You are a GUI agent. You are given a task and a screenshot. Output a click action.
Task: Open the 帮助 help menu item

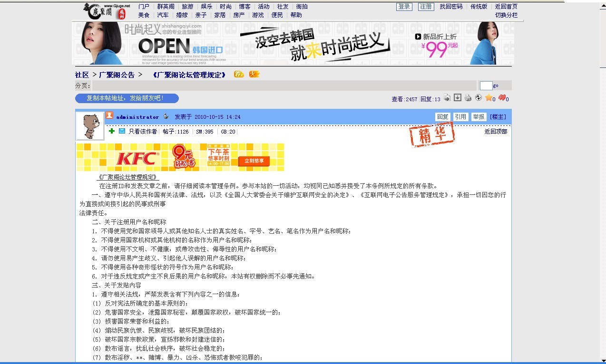(x=296, y=15)
